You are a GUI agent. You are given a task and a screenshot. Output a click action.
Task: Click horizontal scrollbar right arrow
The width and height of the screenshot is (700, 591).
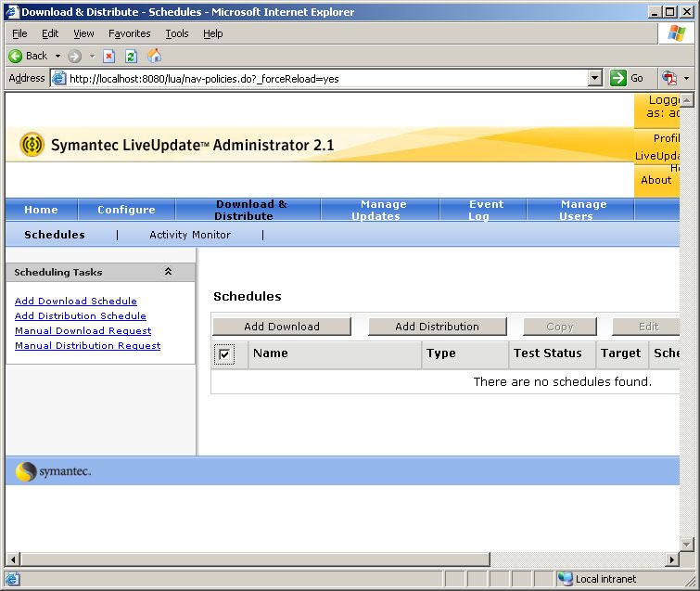[672, 559]
